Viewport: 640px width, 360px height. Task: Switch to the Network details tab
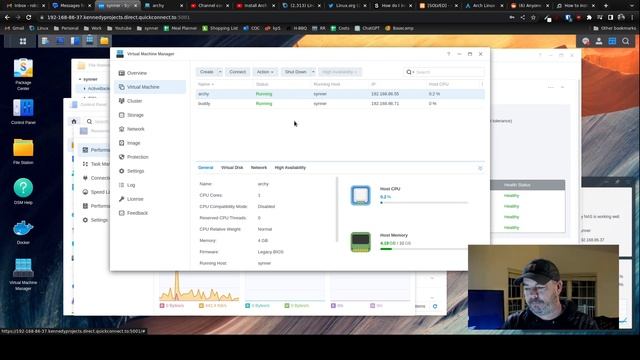coord(259,168)
